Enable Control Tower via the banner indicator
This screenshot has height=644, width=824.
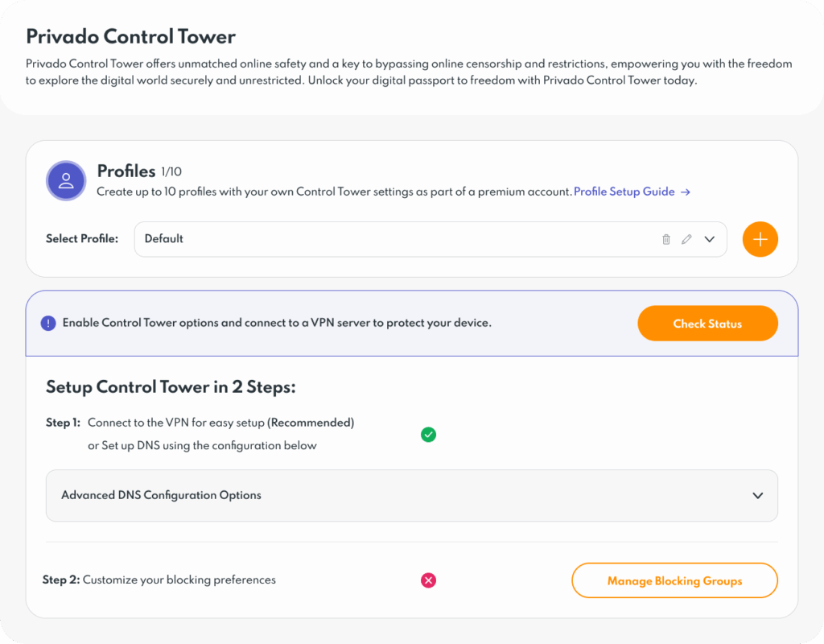(47, 323)
